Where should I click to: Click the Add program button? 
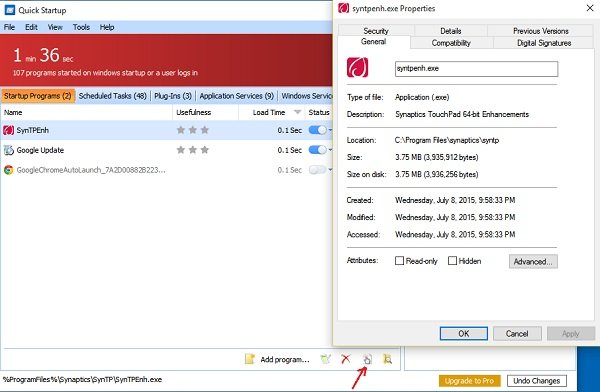(x=277, y=359)
